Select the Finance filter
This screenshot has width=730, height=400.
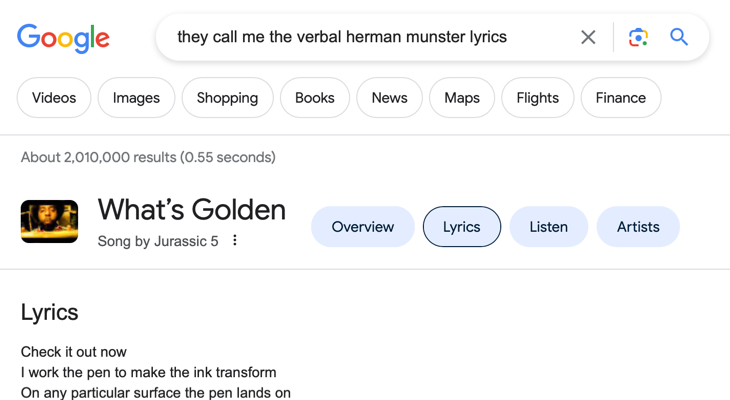pos(620,98)
